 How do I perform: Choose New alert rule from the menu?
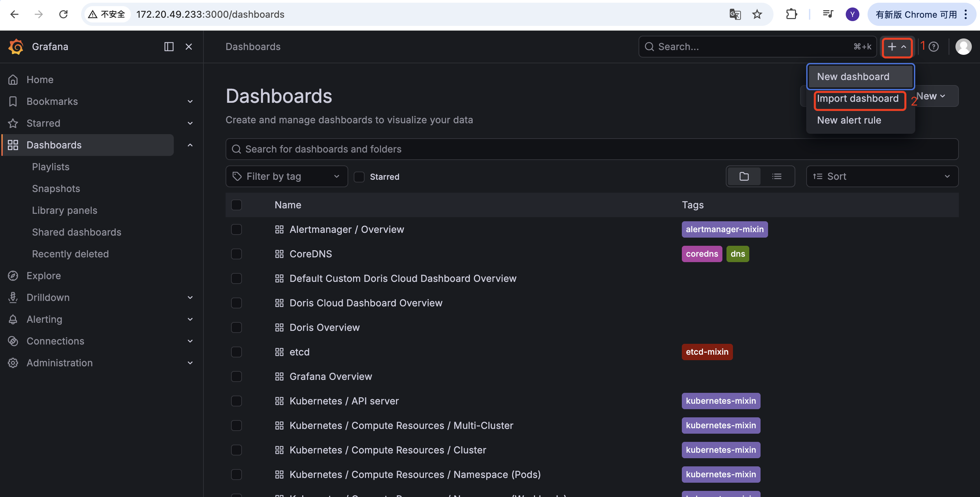[x=860, y=120]
